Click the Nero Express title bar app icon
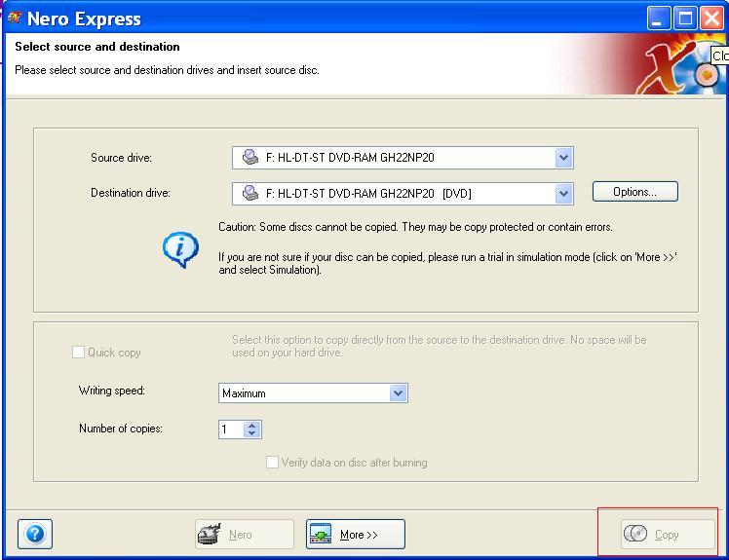The image size is (729, 560). (15, 19)
